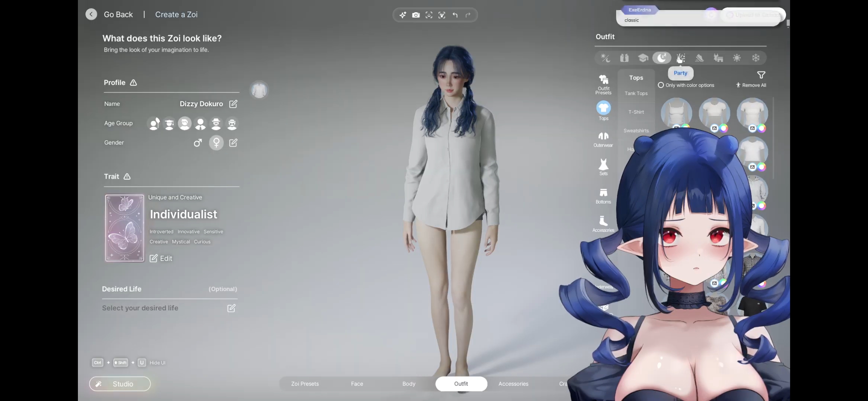
Task: Select the Winter snowflake outfit icon
Action: (756, 58)
